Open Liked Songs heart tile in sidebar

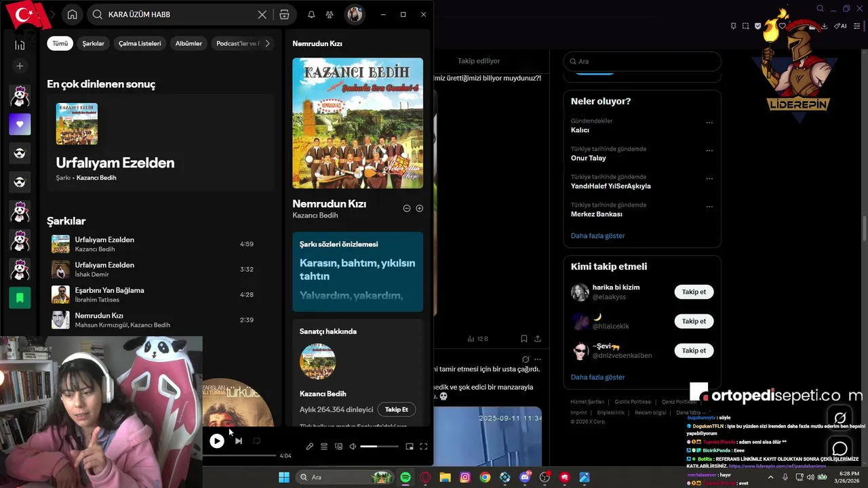click(x=20, y=124)
